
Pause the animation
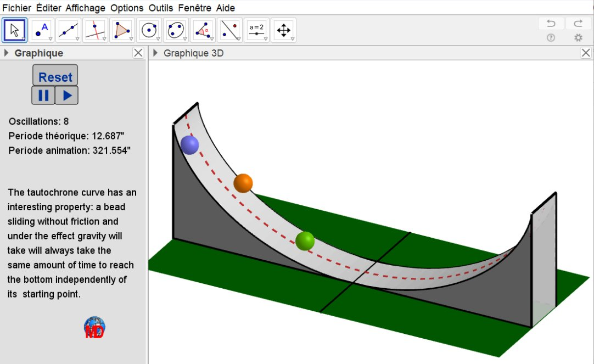tap(43, 95)
